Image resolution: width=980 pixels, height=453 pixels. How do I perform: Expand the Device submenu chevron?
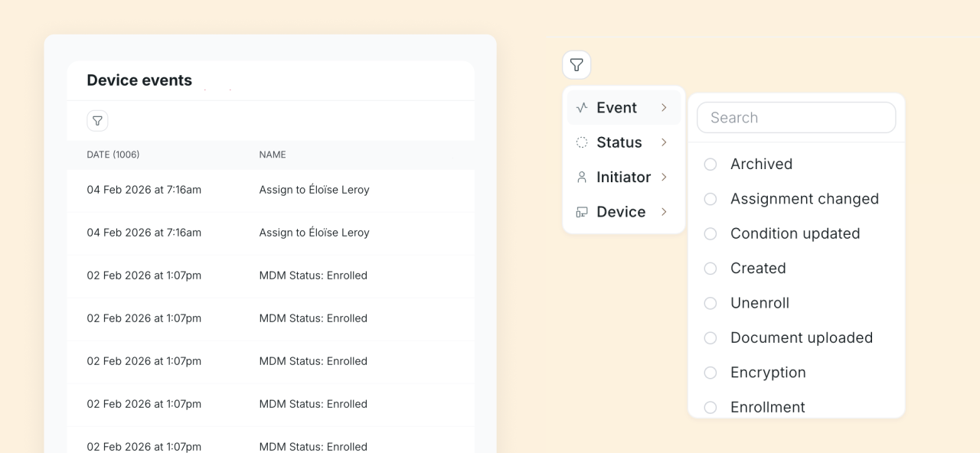[664, 212]
